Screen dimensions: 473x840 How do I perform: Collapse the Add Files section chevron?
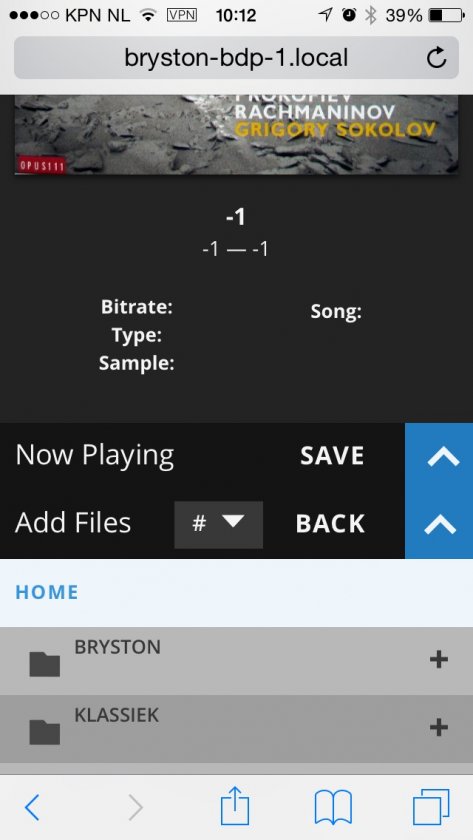click(x=440, y=526)
